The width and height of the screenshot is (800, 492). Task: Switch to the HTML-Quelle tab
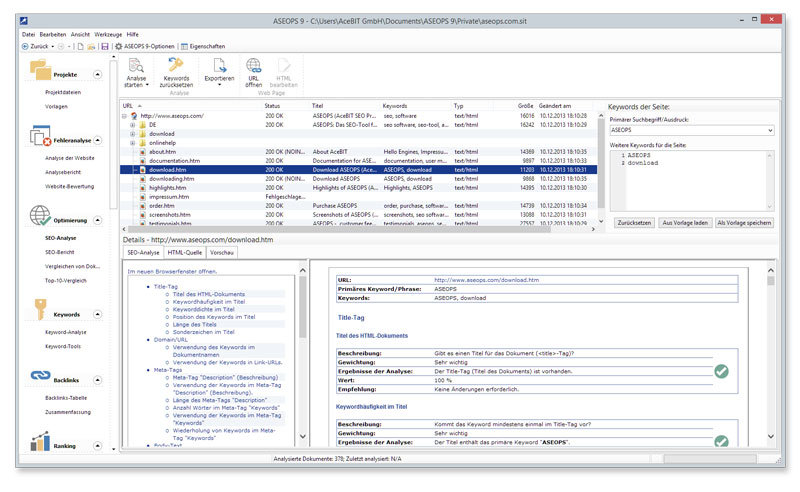(x=185, y=253)
